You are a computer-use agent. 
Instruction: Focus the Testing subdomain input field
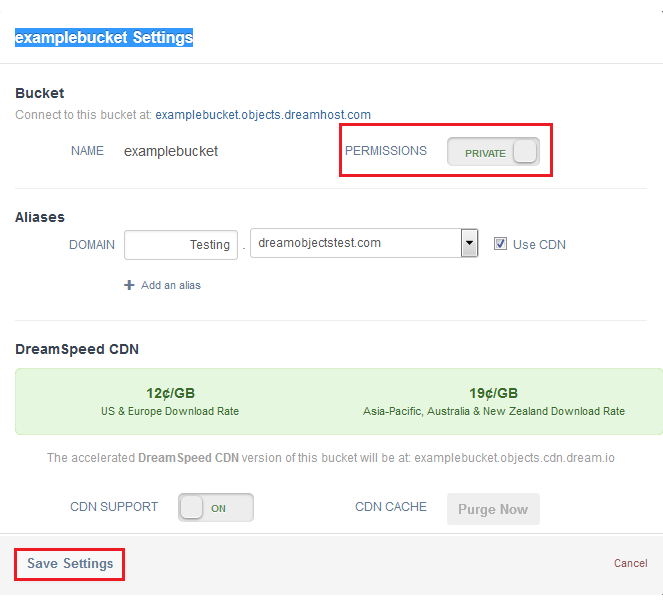point(180,244)
